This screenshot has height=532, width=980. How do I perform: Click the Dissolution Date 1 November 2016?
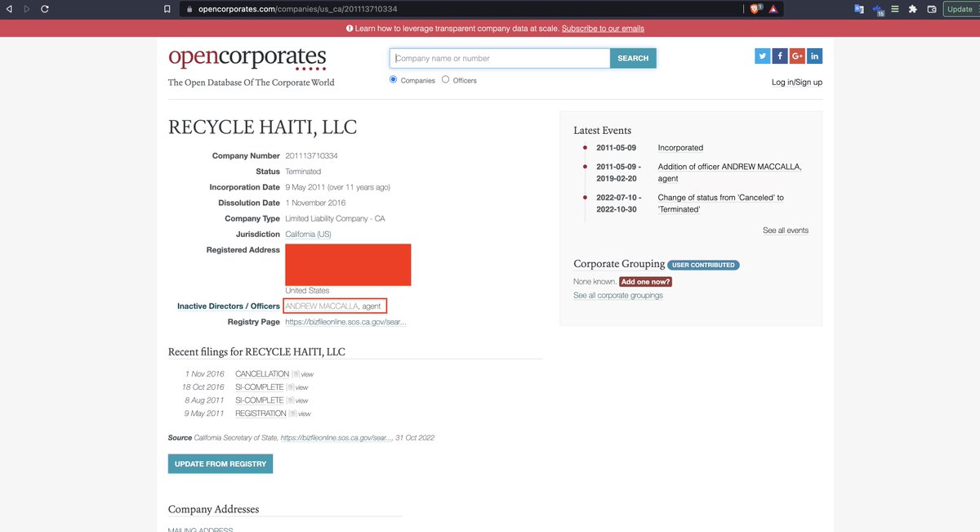pos(315,203)
